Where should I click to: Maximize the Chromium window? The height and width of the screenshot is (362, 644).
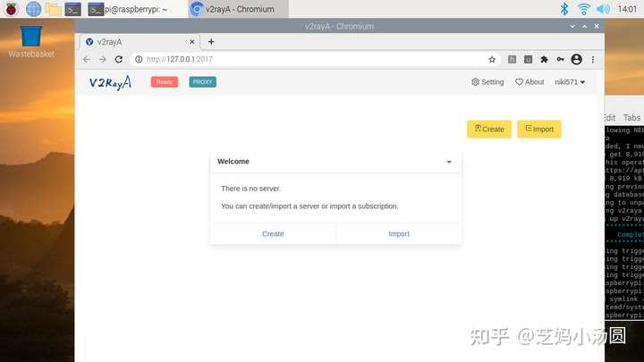(x=584, y=26)
